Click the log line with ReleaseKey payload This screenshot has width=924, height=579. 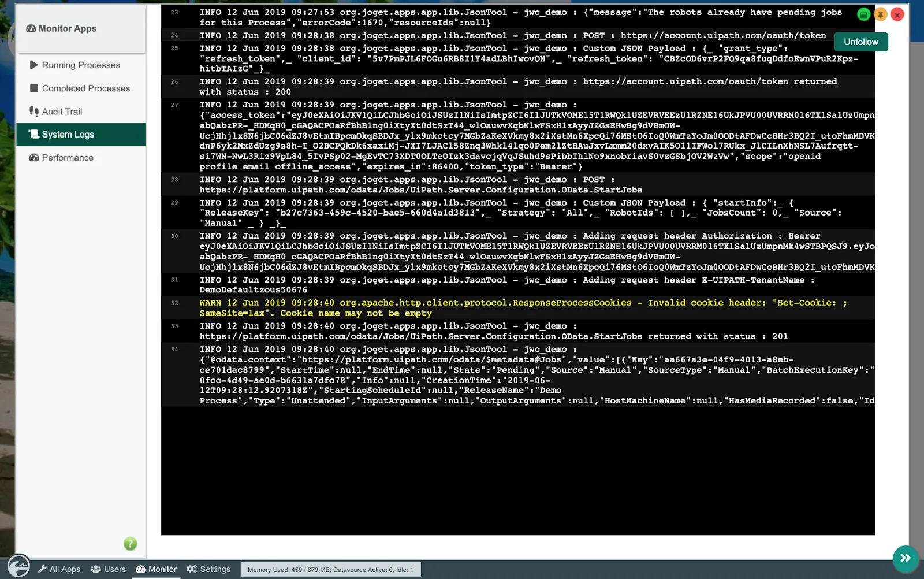pyautogui.click(x=519, y=213)
